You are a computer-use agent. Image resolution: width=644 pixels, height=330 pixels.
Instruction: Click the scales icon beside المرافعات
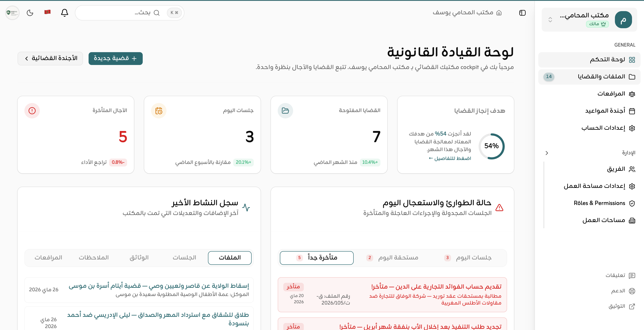(x=632, y=94)
